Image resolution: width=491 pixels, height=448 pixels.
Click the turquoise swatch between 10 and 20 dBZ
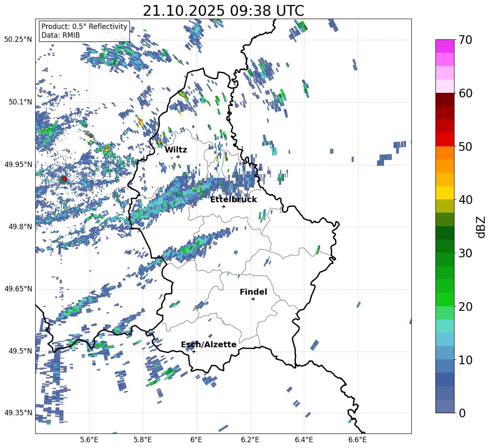pyautogui.click(x=445, y=326)
